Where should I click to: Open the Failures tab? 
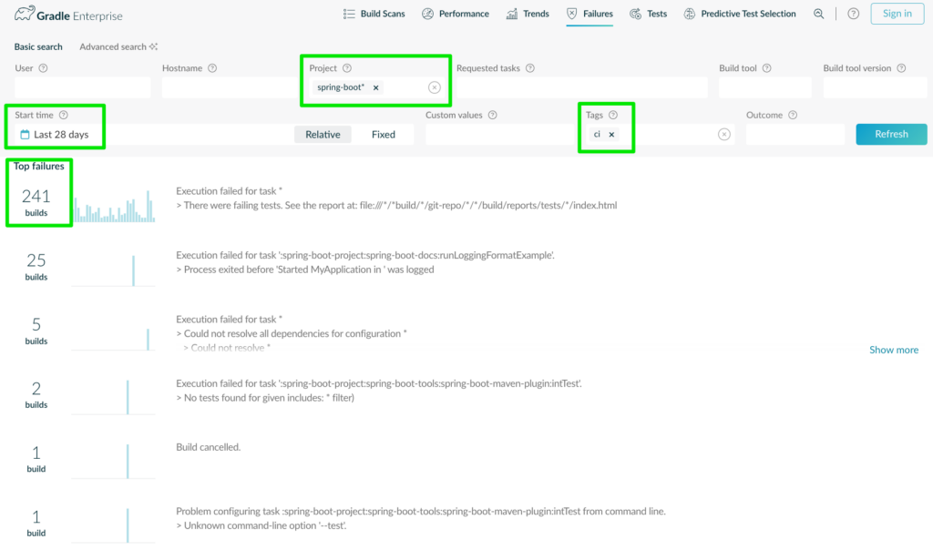pos(590,14)
